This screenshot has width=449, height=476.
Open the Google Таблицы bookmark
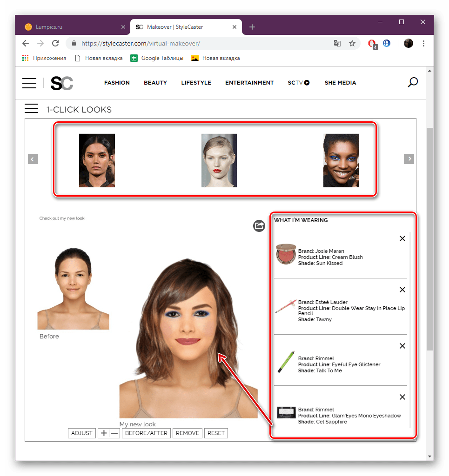coord(157,58)
